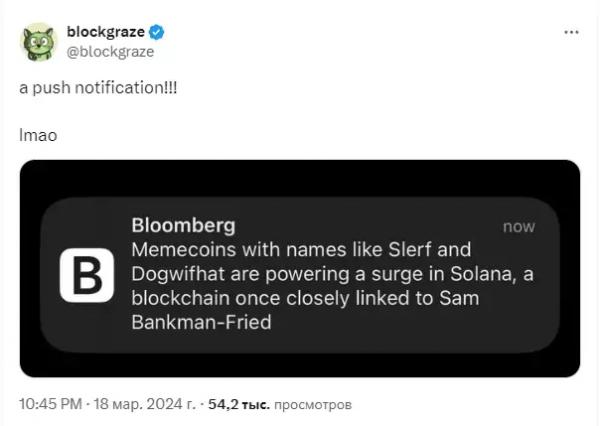The width and height of the screenshot is (600, 426).
Task: Open the blockgraze display name link
Action: (105, 32)
